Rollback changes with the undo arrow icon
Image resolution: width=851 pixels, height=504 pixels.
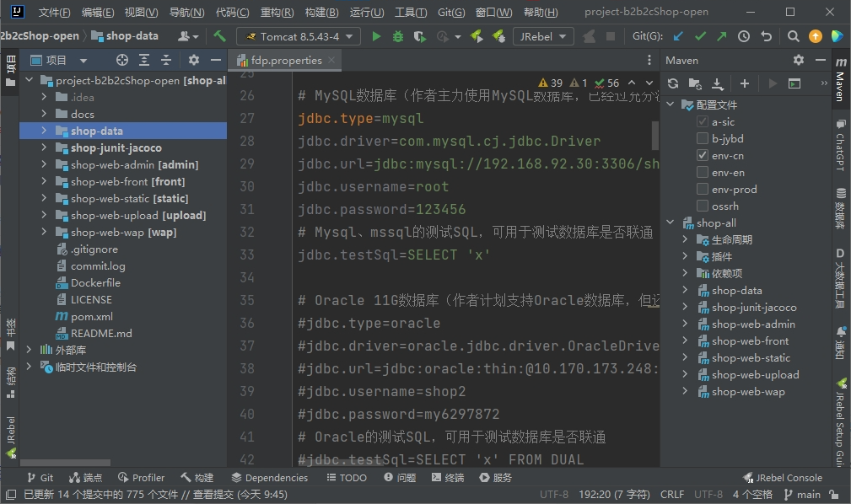click(766, 36)
